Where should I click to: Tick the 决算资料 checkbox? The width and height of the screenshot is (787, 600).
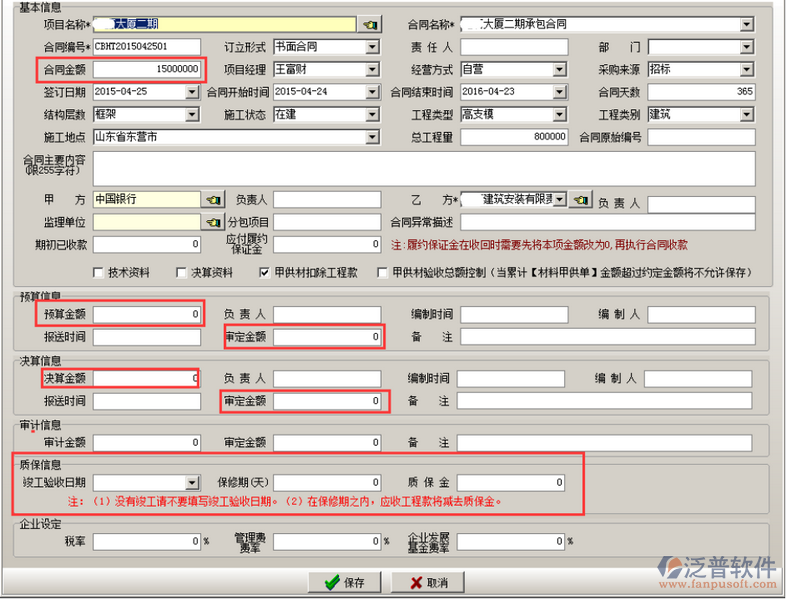pyautogui.click(x=181, y=272)
